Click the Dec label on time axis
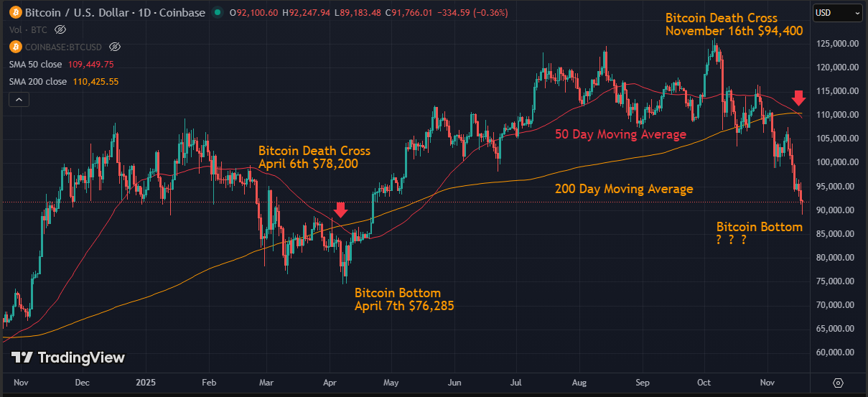The height and width of the screenshot is (397, 868). coord(82,382)
